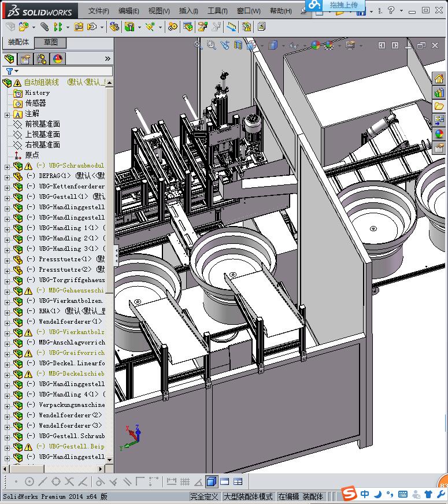Click the Insert Components toolbar icon

23,27
